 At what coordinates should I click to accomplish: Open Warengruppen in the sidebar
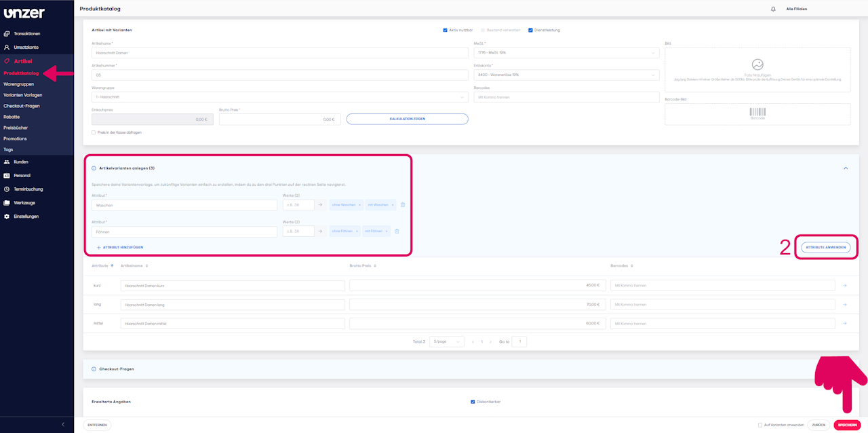click(x=18, y=84)
